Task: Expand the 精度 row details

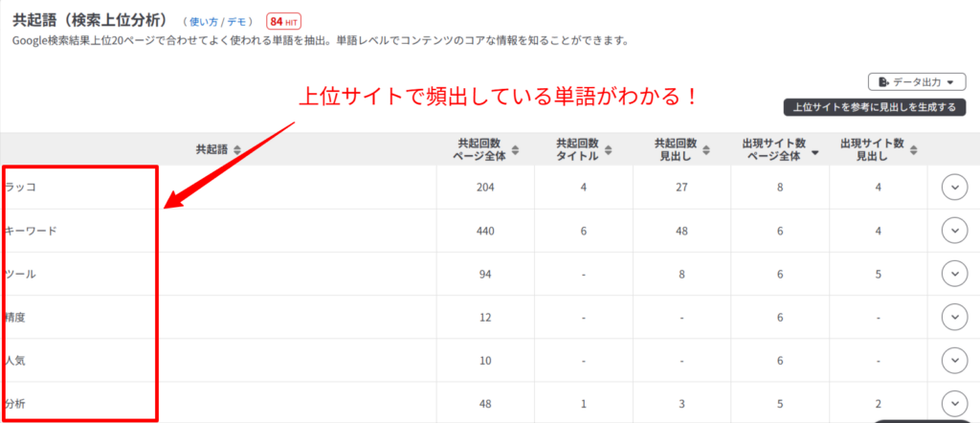Action: [954, 317]
